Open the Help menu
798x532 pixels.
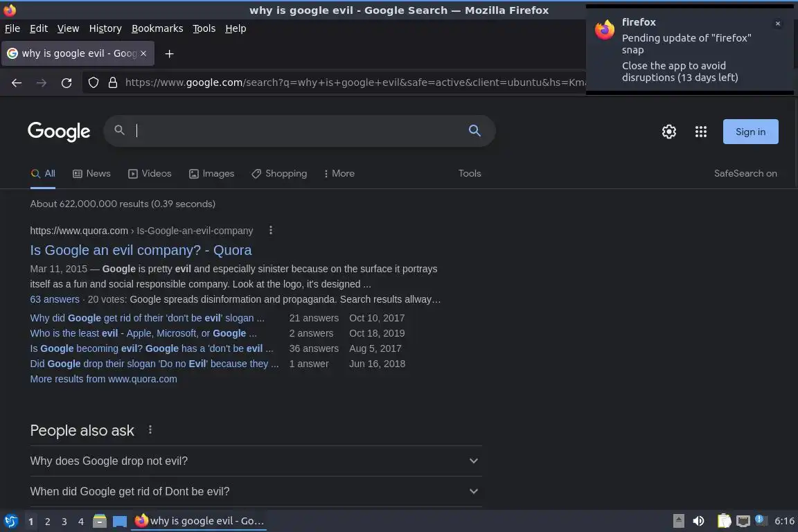[236, 28]
